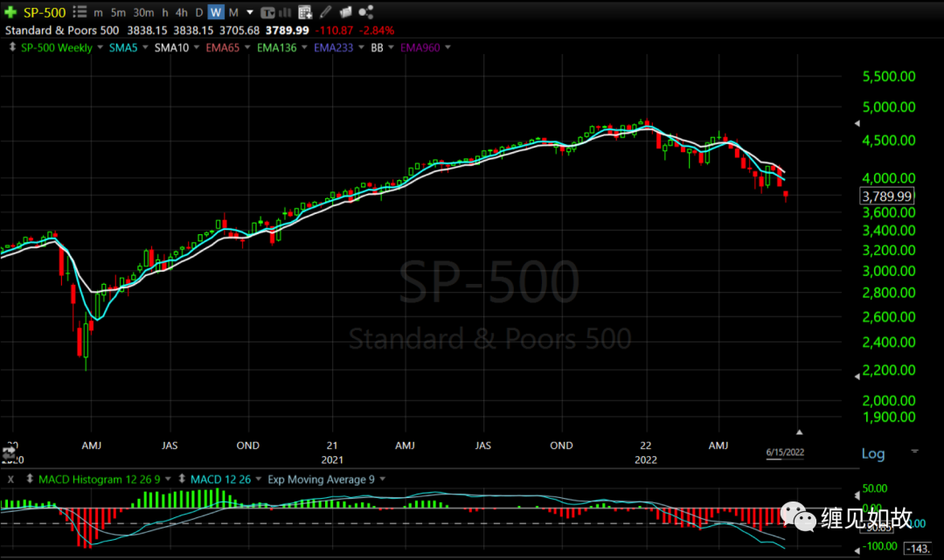
Task: Switch to 1-minute (m) timeframe
Action: tap(98, 12)
